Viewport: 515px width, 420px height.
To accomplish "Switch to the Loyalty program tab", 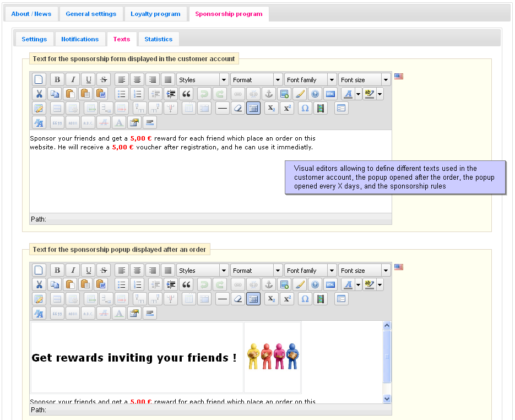I will point(155,14).
